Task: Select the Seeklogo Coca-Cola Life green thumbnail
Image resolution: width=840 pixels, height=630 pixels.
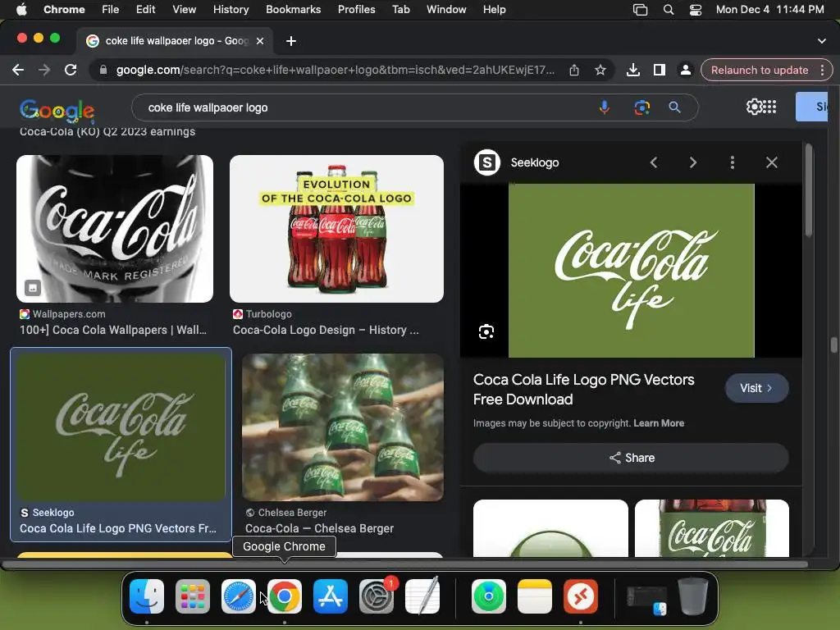Action: coord(121,427)
